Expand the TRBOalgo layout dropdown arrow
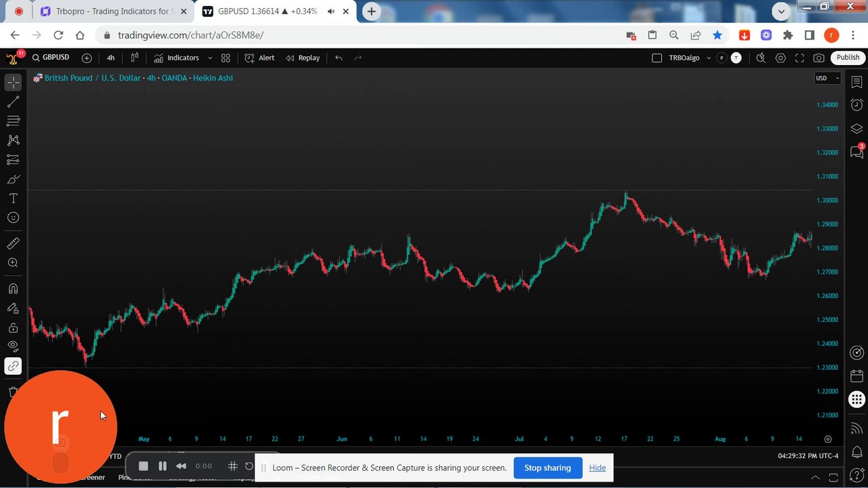This screenshot has height=488, width=868. point(709,58)
